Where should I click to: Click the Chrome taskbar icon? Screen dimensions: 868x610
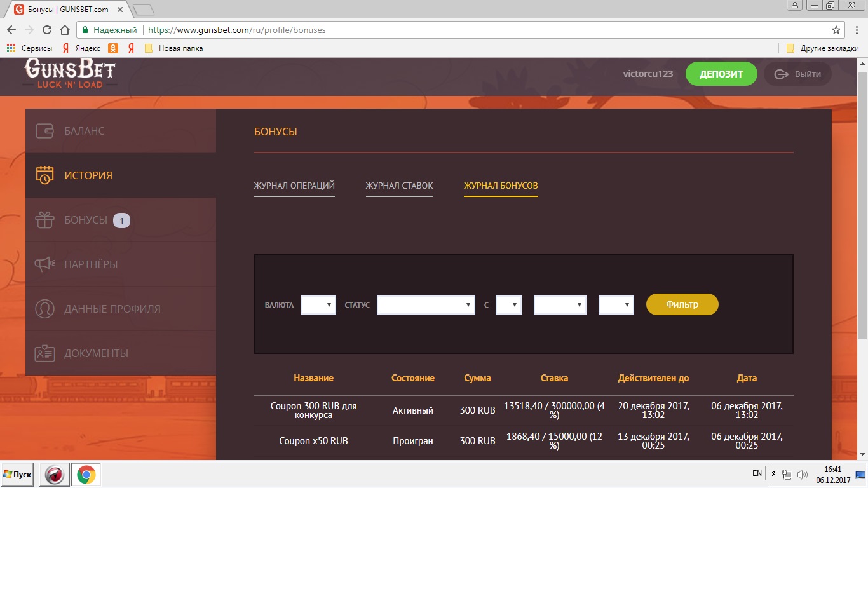[86, 475]
